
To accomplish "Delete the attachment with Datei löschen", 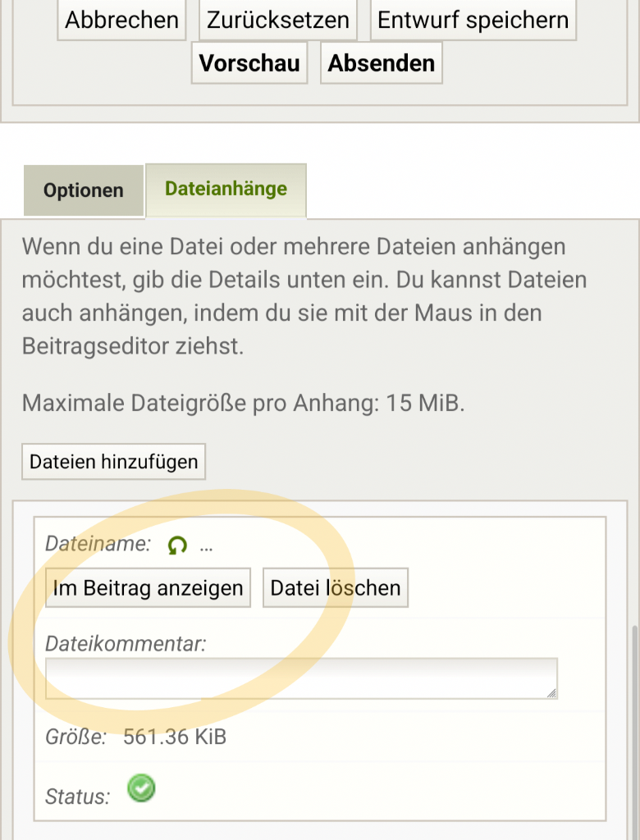I will tap(334, 587).
